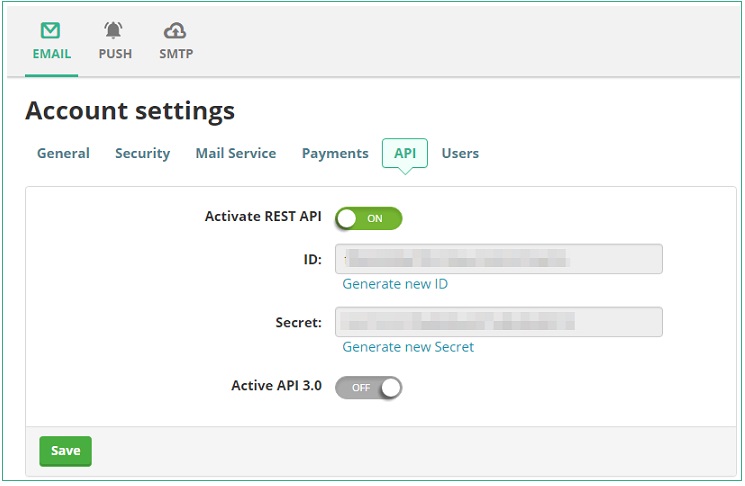Click the Generate new Secret link
745x486 pixels.
point(408,347)
